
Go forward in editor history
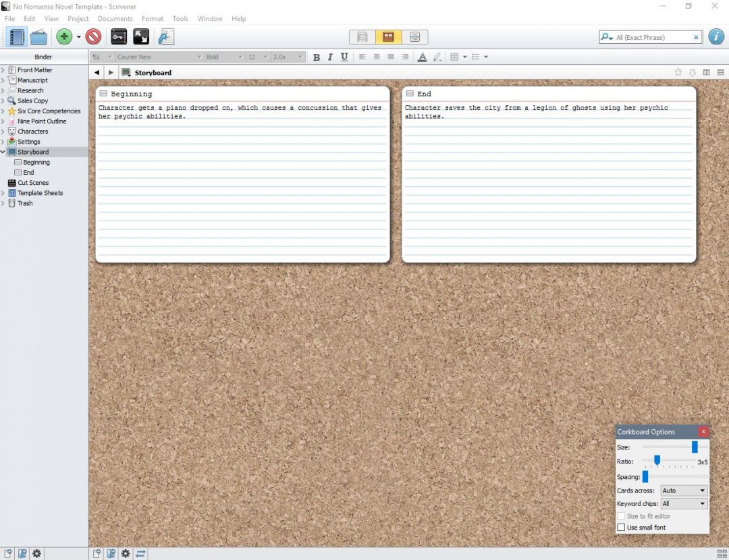[x=111, y=72]
